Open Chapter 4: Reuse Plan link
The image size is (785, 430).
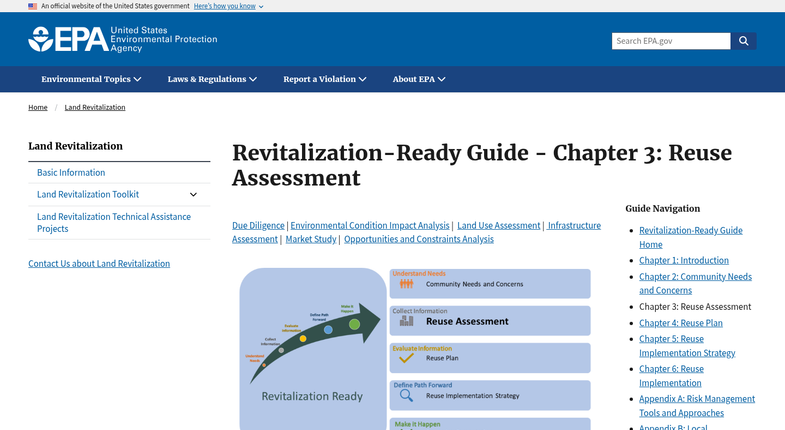click(681, 323)
